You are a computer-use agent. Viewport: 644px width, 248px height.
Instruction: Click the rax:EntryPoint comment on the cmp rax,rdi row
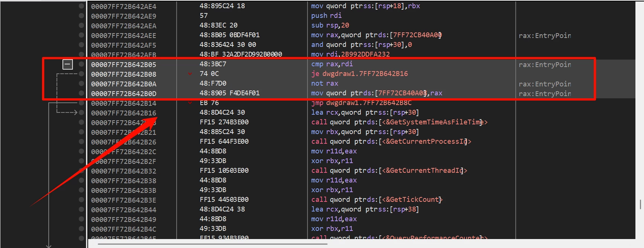click(544, 65)
